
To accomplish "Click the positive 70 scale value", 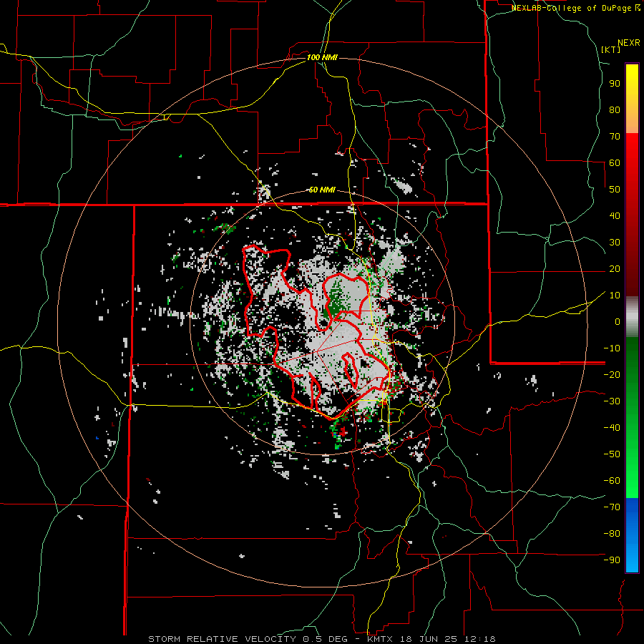I will (615, 137).
